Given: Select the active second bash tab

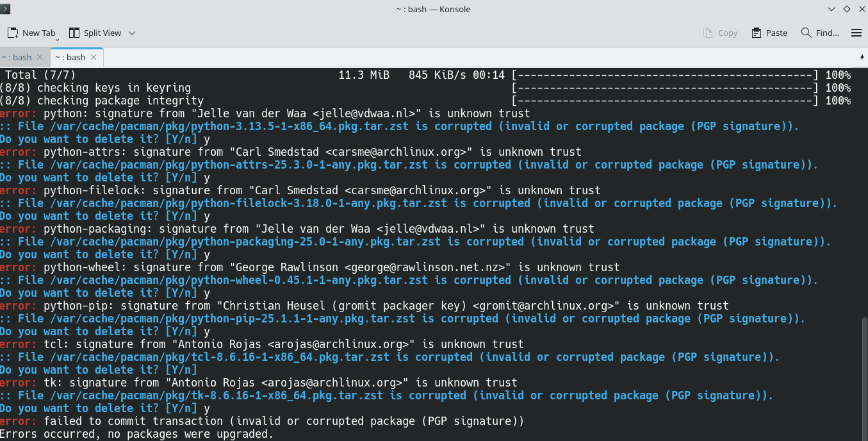Looking at the screenshot, I should (x=70, y=57).
